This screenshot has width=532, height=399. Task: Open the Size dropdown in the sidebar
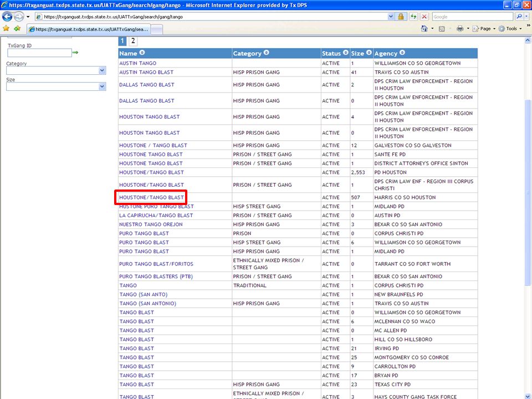coord(102,86)
